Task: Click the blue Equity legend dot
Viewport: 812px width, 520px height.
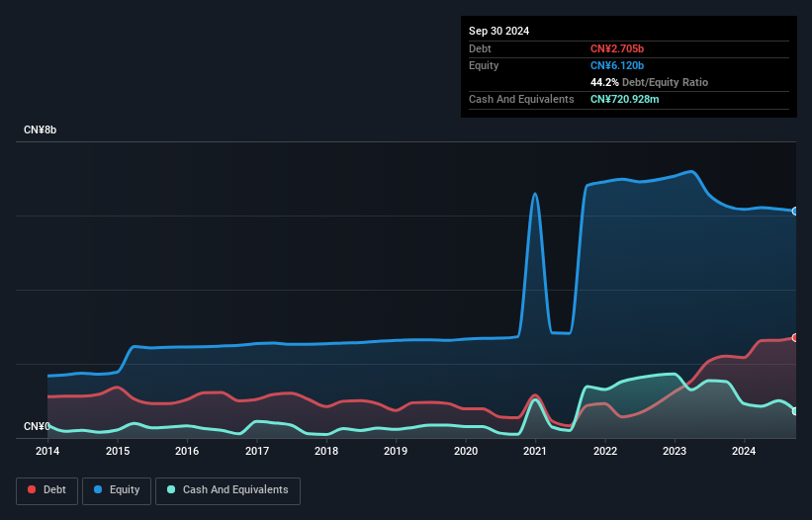Action: pyautogui.click(x=98, y=489)
